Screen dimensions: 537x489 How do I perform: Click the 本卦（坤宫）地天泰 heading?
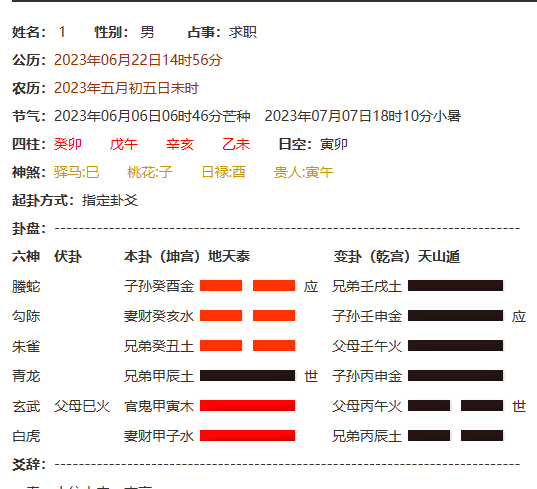click(187, 257)
